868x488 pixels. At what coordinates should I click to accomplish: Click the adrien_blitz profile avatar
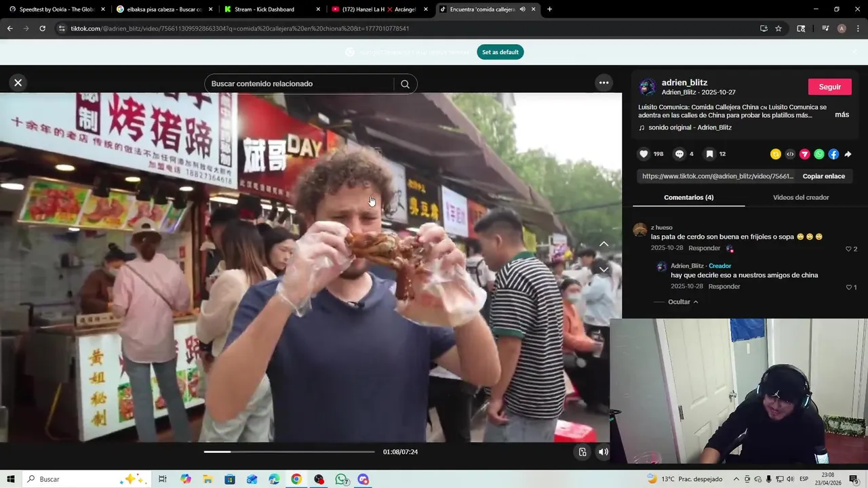tap(648, 87)
